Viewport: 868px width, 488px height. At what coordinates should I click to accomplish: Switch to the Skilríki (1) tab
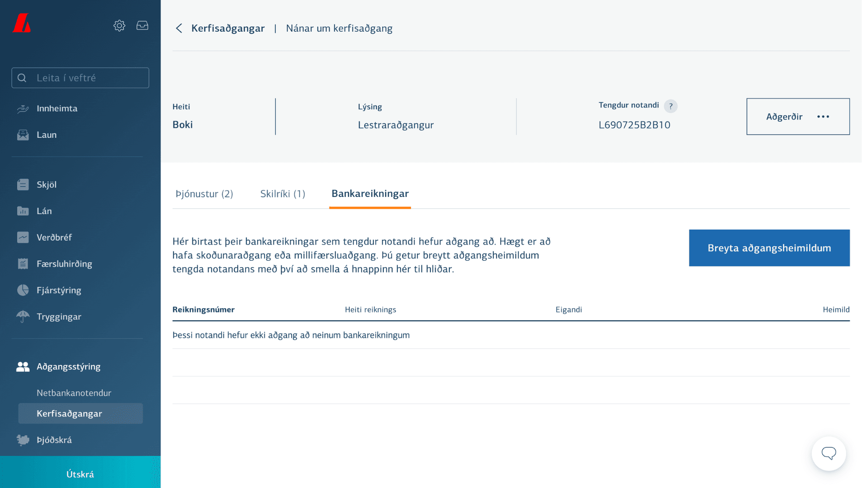pos(283,194)
